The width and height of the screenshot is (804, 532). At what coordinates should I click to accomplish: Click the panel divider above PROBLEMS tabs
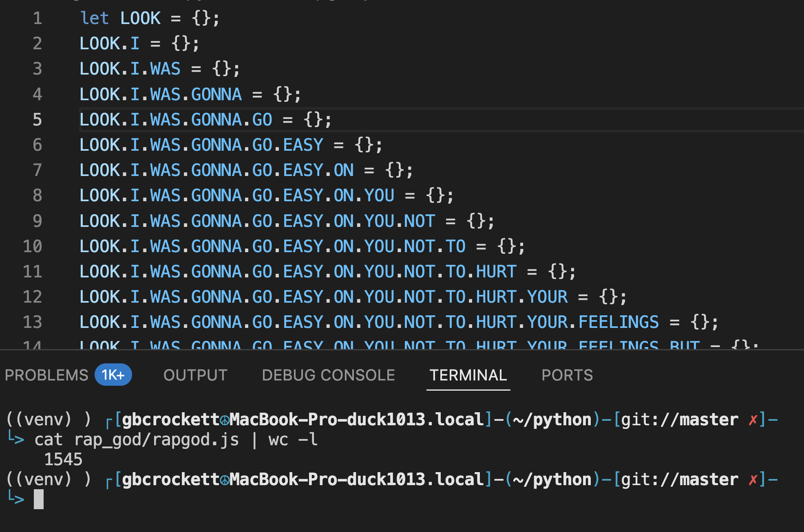pos(402,350)
